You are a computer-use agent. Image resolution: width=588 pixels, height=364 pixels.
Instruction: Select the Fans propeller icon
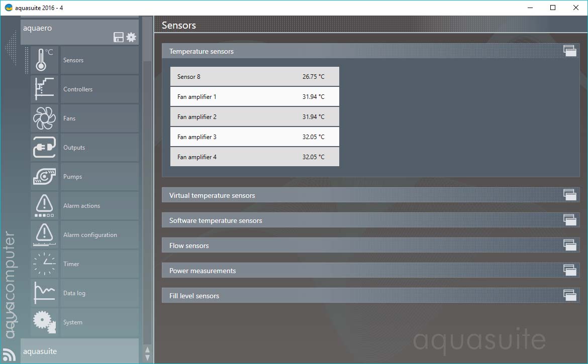(x=44, y=118)
